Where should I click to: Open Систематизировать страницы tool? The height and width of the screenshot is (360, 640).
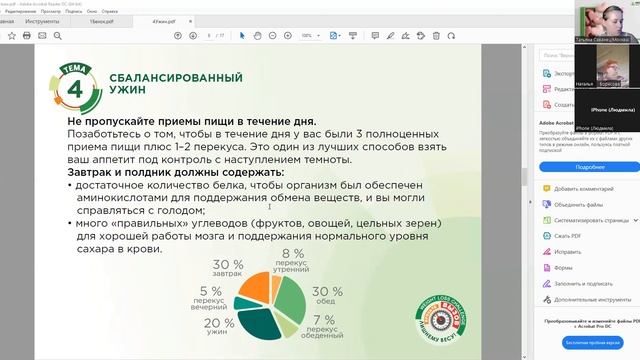point(586,220)
